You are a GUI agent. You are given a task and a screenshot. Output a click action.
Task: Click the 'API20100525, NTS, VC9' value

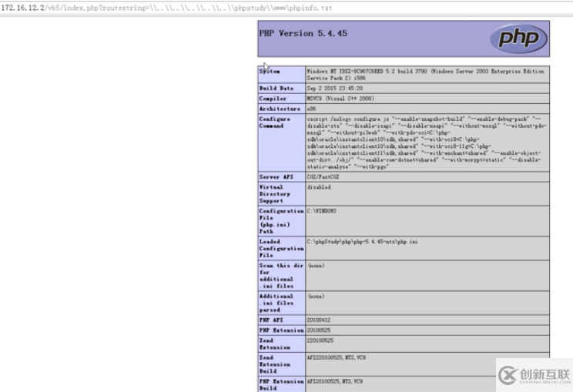335,381
